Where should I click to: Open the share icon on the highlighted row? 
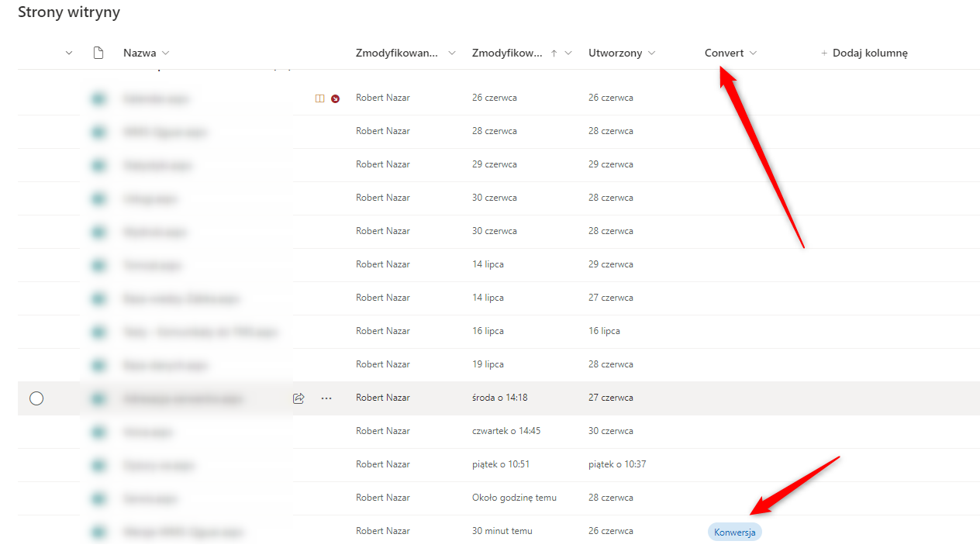(x=298, y=398)
